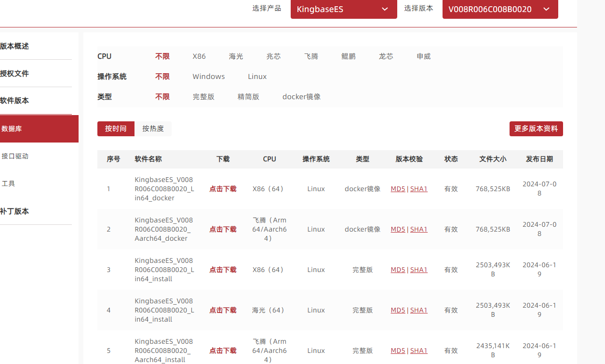Choose 不限 in the 类型 row
Screen dimensions: 605x364
(162, 97)
